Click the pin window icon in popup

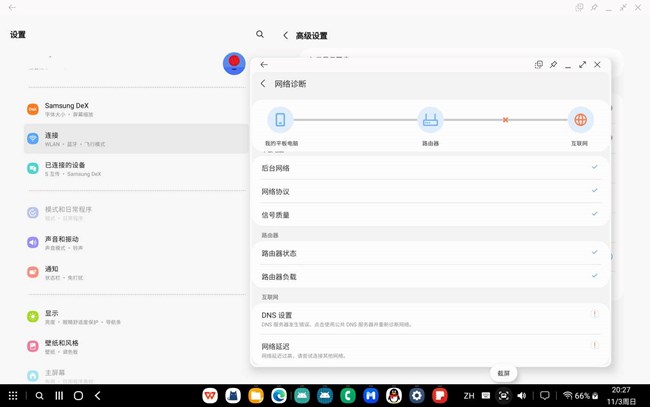[x=553, y=65]
